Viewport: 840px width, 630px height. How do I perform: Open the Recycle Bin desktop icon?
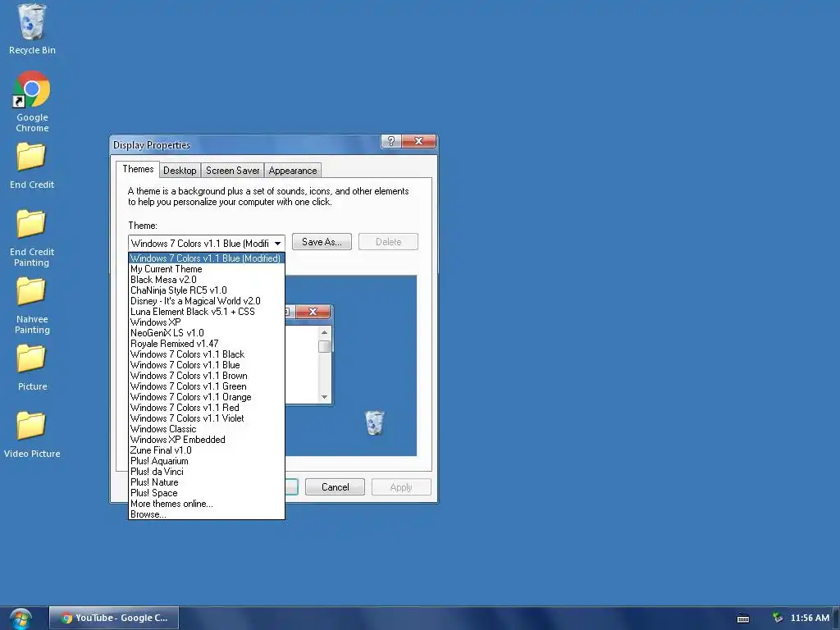coord(32,30)
